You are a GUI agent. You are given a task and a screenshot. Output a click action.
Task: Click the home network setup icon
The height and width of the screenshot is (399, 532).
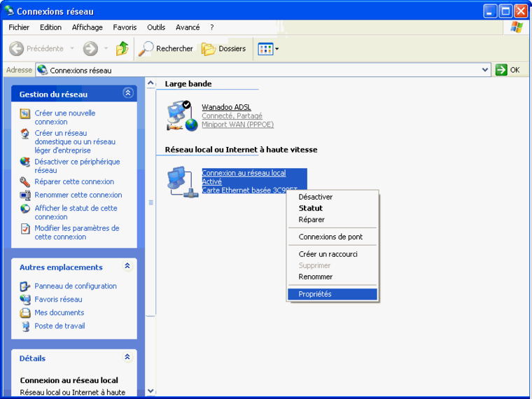tap(25, 134)
